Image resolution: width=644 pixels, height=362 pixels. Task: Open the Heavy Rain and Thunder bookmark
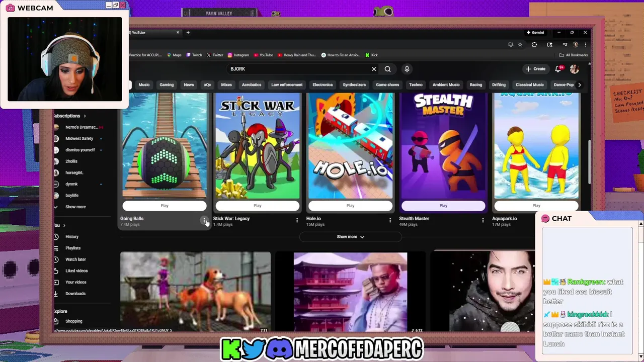pyautogui.click(x=297, y=55)
